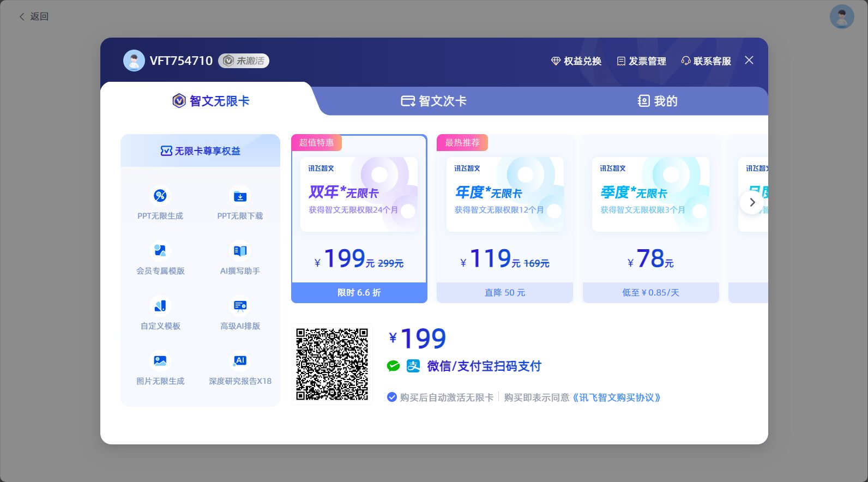Click the 会员专属模版 icon
This screenshot has height=482, width=868.
click(x=160, y=251)
